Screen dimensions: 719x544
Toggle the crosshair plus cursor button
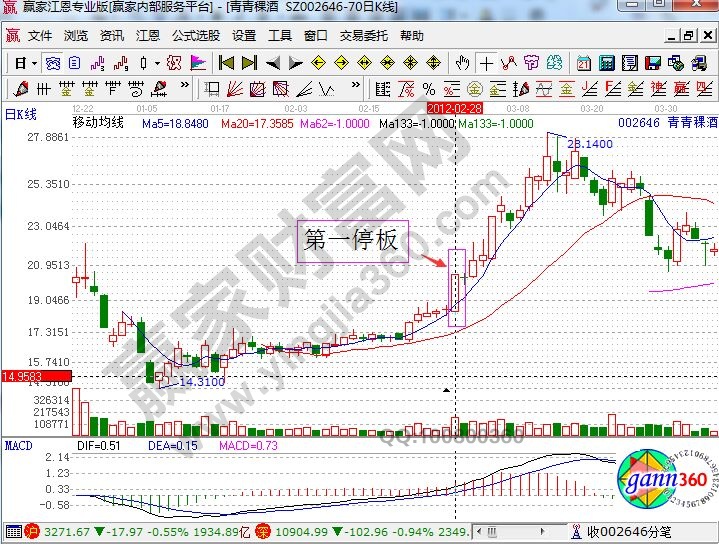pos(486,63)
